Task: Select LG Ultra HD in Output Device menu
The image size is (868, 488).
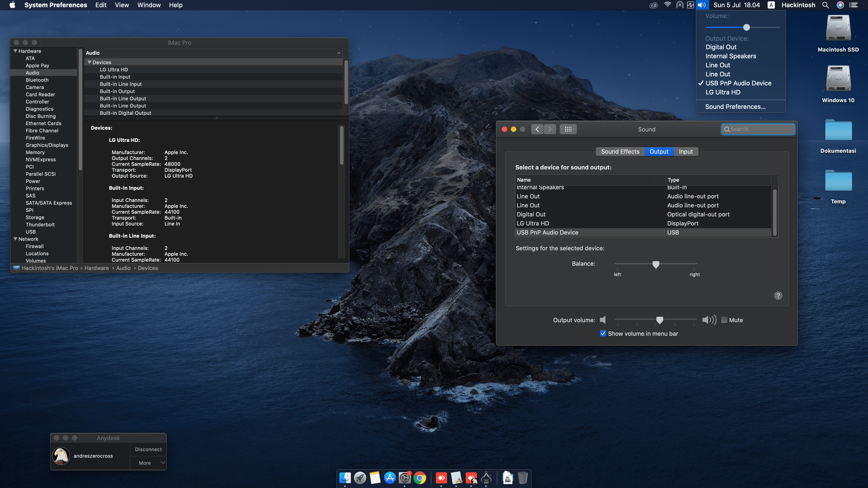Action: coord(723,92)
